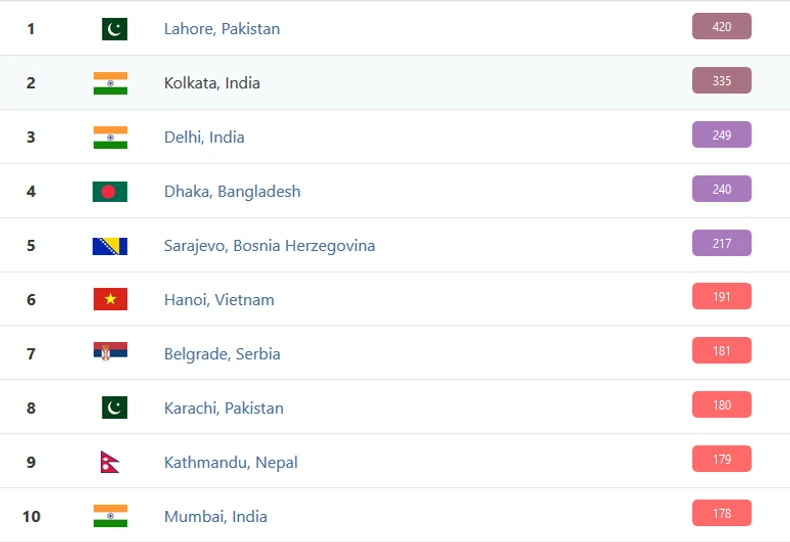Viewport: 790px width, 542px height.
Task: Click the Nepal flag icon
Action: pyautogui.click(x=110, y=462)
